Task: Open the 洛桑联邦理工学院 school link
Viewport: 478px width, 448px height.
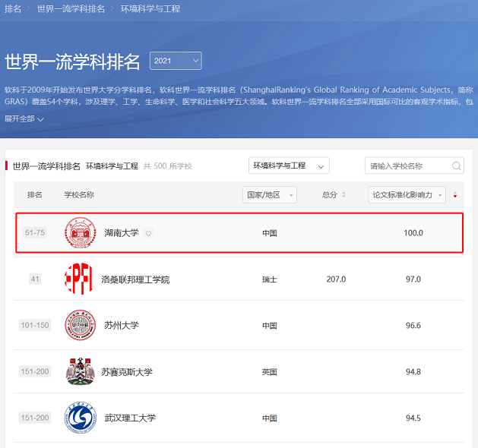Action: click(x=135, y=279)
